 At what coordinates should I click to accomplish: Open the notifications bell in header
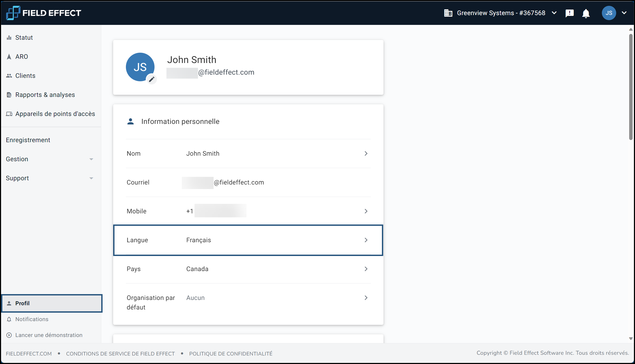586,13
